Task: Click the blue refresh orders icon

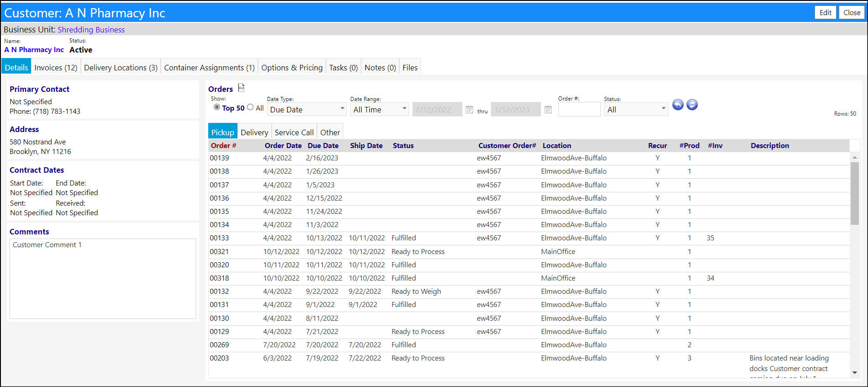Action: pos(692,105)
